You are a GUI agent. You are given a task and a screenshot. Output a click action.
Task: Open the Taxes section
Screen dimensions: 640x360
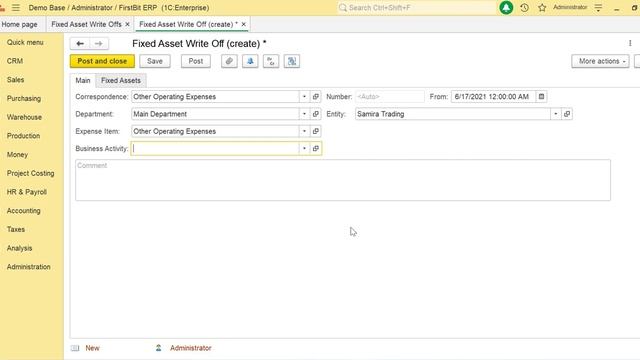16,229
